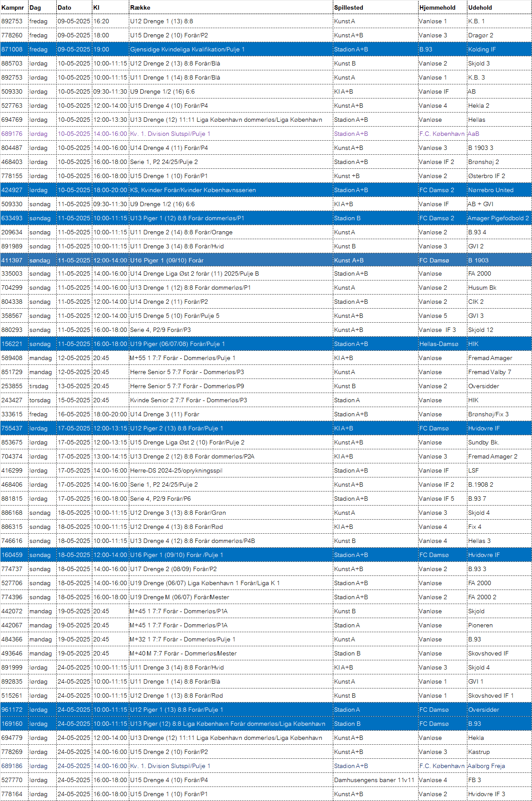This screenshot has height=801, width=532.
Task: Click the Hjemmehold column header
Action: tap(437, 7)
